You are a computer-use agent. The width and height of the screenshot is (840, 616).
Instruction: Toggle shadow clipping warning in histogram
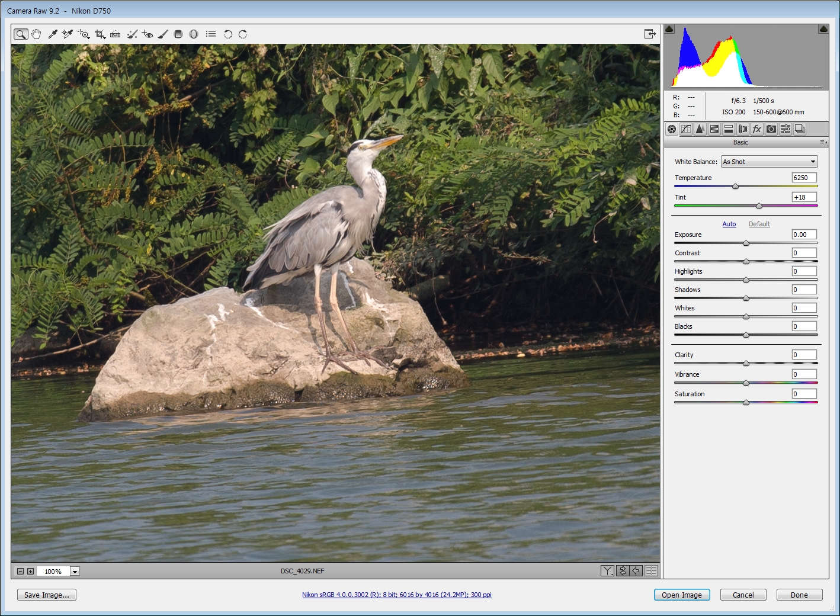pyautogui.click(x=669, y=29)
